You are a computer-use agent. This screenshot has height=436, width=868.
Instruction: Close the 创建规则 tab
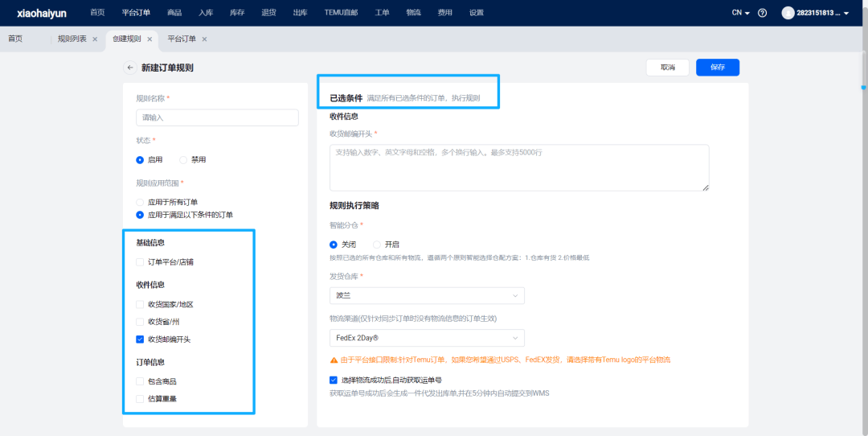click(x=149, y=39)
